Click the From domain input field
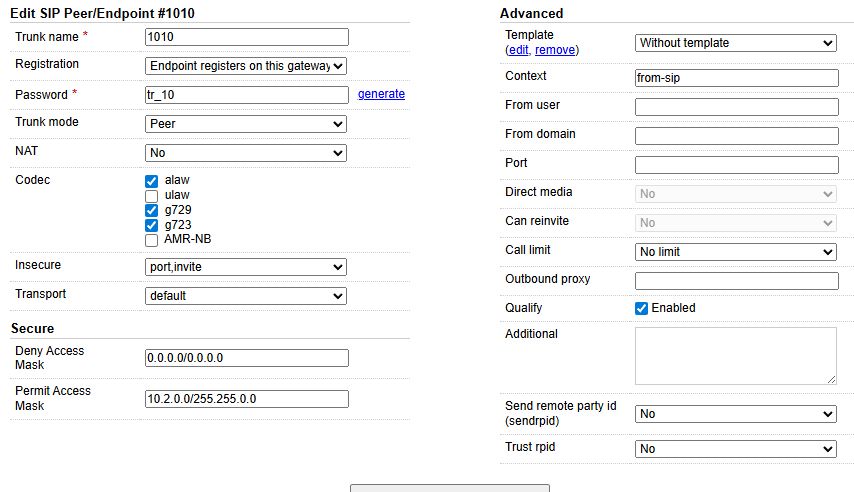 coord(737,136)
